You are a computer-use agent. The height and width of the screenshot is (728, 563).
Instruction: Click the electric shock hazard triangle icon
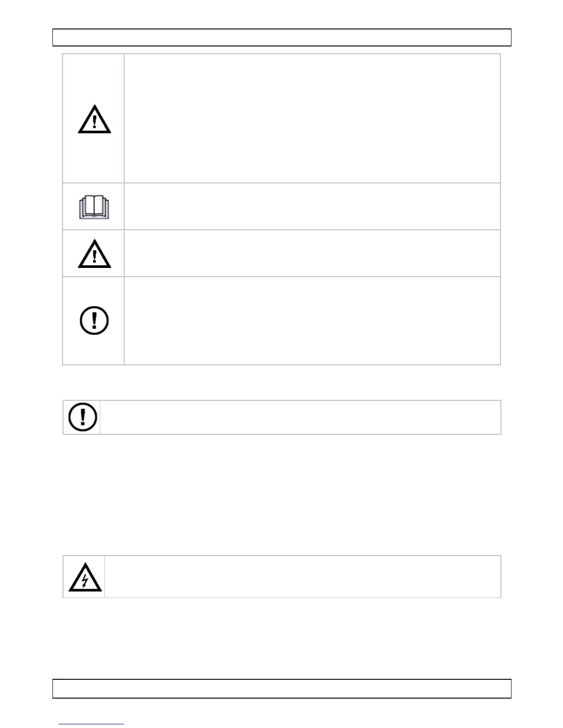[x=85, y=578]
